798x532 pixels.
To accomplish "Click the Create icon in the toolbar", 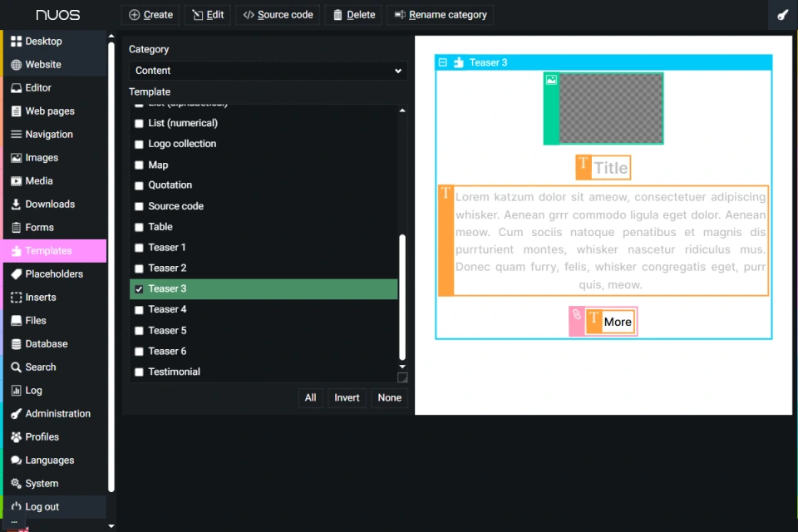I will (134, 14).
